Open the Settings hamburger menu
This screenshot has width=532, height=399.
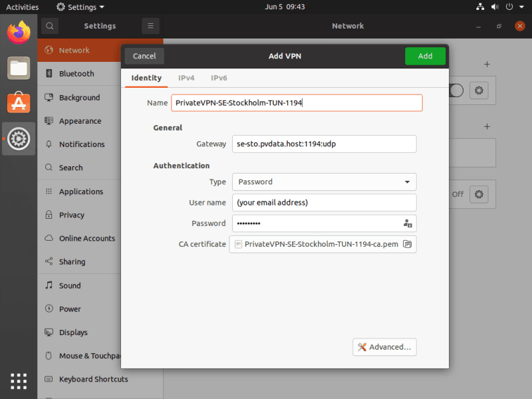(x=150, y=26)
